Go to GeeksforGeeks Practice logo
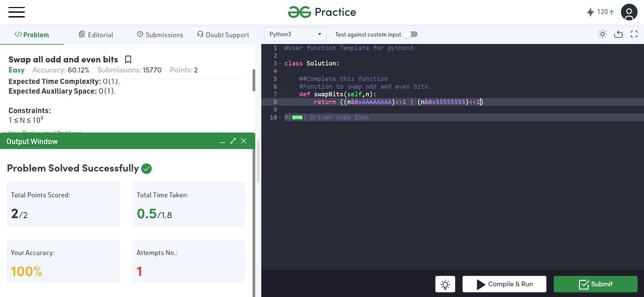 point(322,12)
